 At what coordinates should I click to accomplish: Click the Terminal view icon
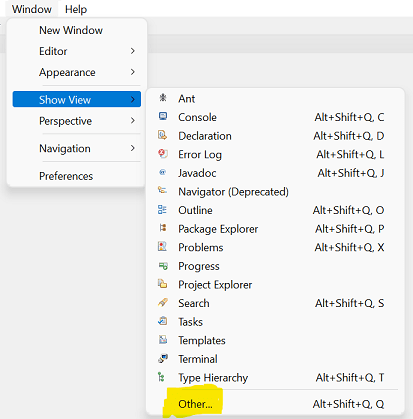click(x=163, y=358)
